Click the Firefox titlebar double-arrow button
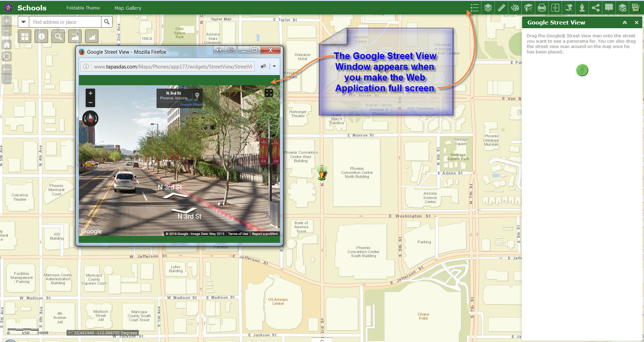This screenshot has height=342, width=644. click(219, 50)
